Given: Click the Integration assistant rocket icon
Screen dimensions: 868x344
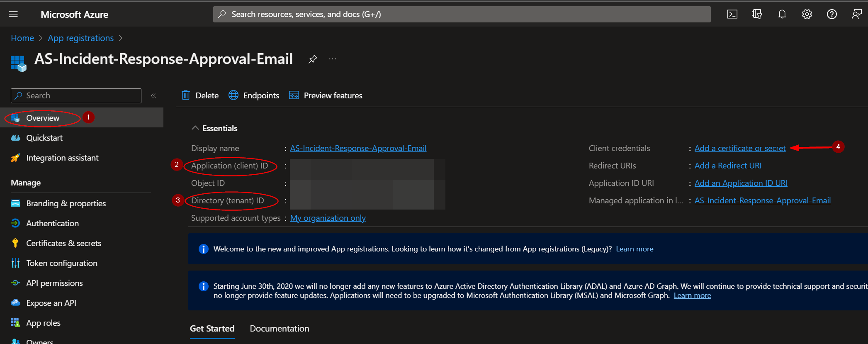Looking at the screenshot, I should (15, 158).
